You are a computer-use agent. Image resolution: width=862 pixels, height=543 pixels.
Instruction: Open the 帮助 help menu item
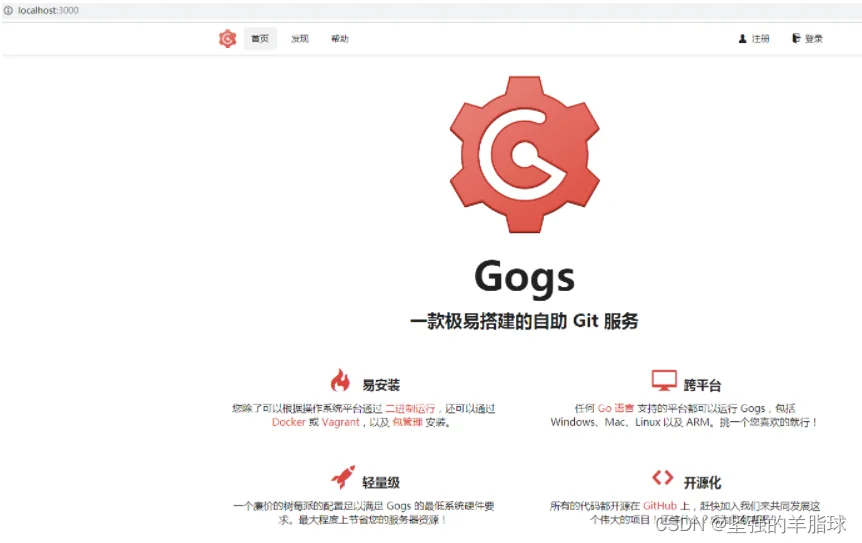[x=340, y=38]
